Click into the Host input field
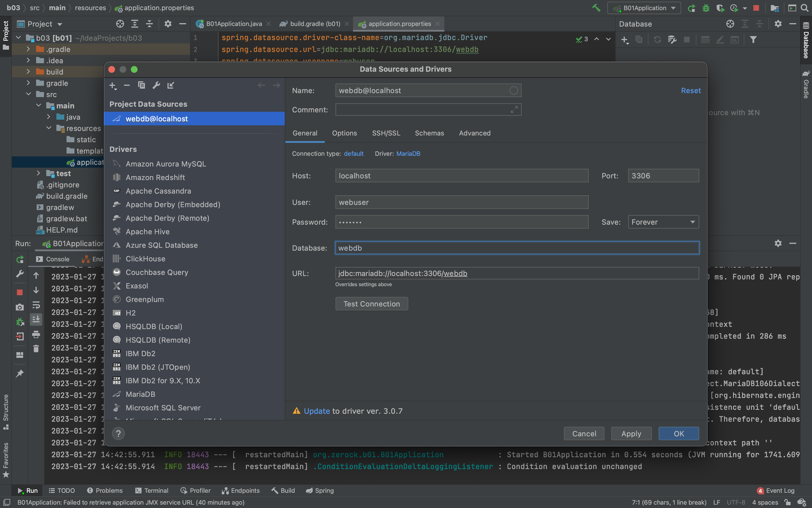Viewport: 812px width, 508px height. pos(462,176)
